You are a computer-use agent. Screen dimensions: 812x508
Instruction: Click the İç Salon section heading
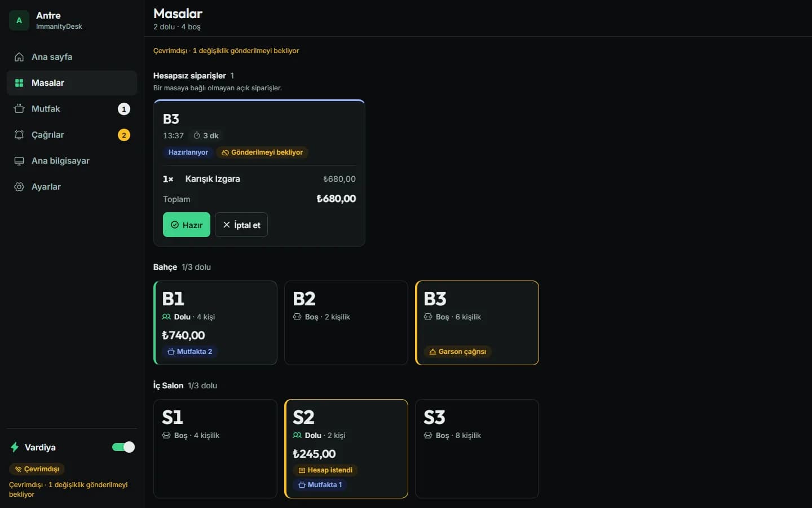point(169,386)
